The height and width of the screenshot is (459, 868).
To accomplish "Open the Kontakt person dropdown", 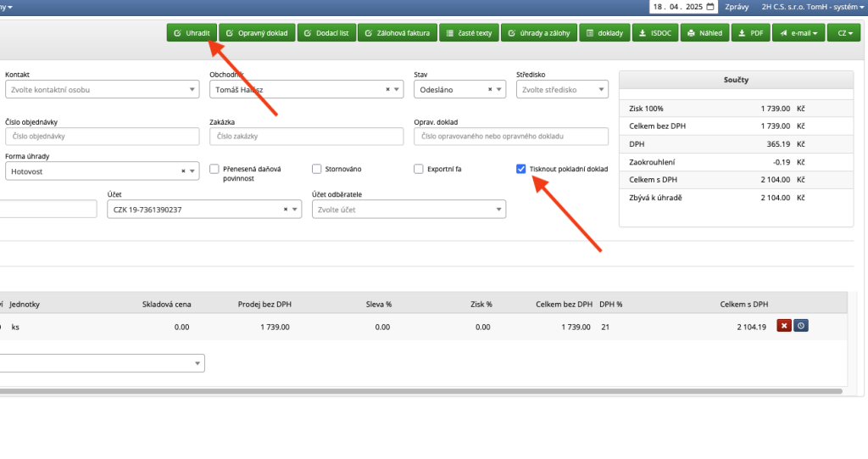I will [x=192, y=89].
